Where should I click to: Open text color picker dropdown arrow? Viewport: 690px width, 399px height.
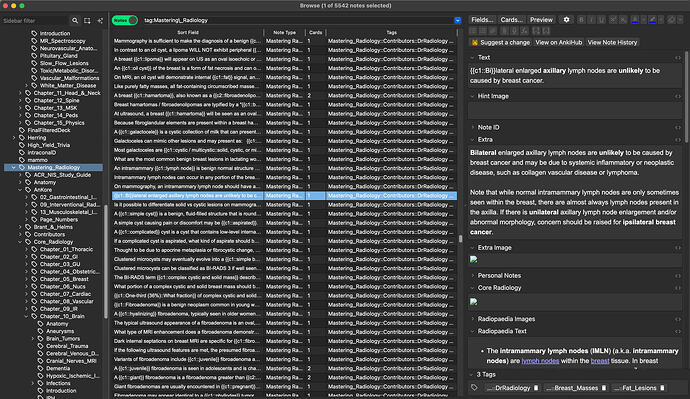[644, 20]
